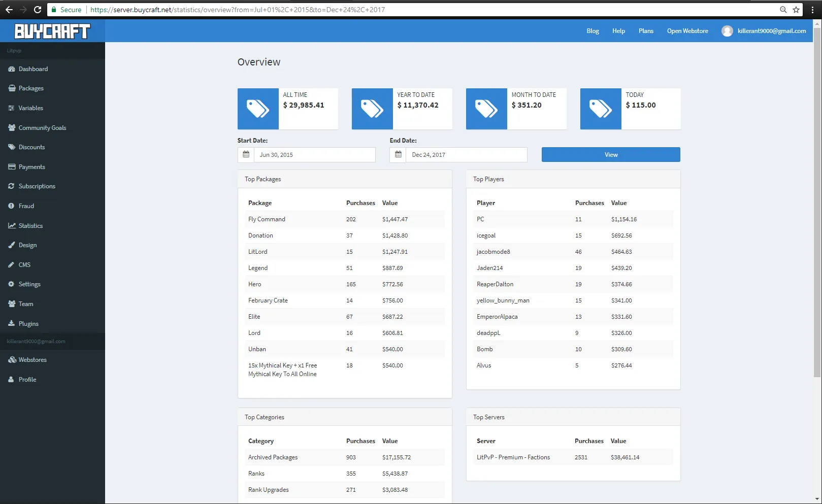
Task: Click the Archived Packages category
Action: [x=273, y=457]
